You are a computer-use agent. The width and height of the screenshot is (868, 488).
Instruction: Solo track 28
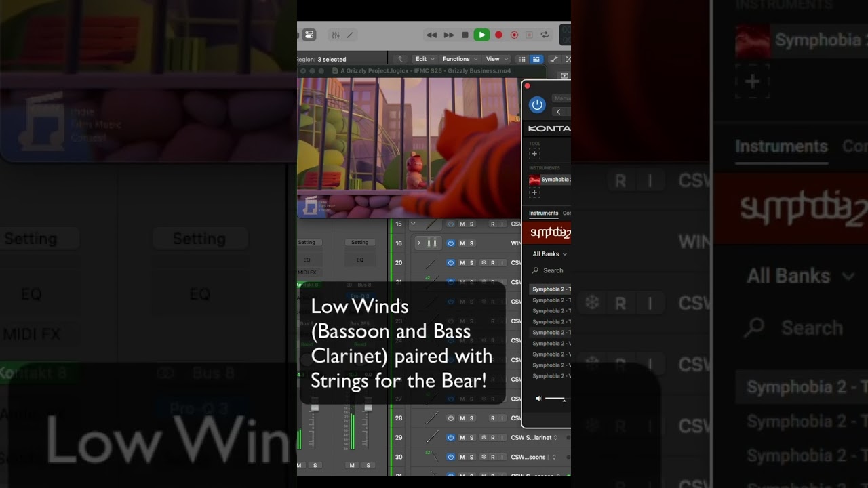coord(472,418)
